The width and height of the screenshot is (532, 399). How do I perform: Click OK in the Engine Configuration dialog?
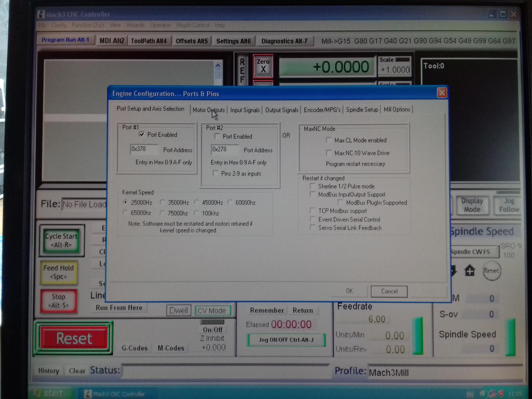coord(349,291)
